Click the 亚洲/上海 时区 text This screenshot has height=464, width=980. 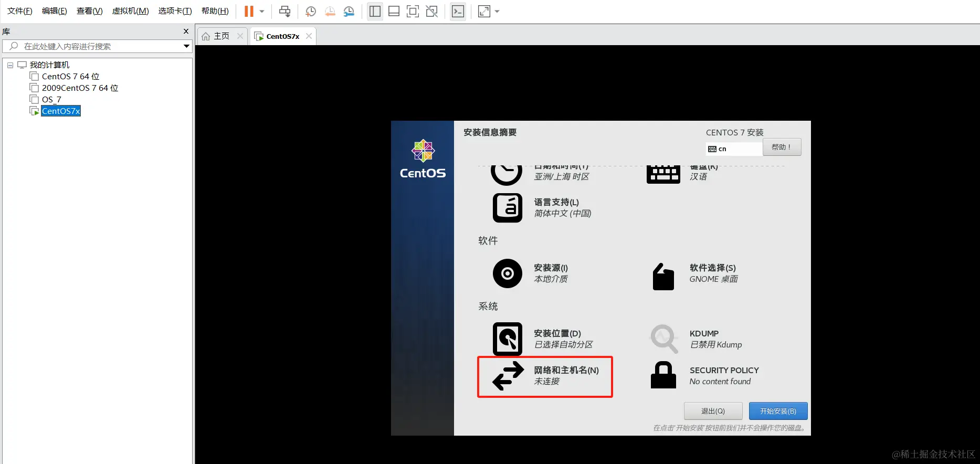(x=562, y=177)
